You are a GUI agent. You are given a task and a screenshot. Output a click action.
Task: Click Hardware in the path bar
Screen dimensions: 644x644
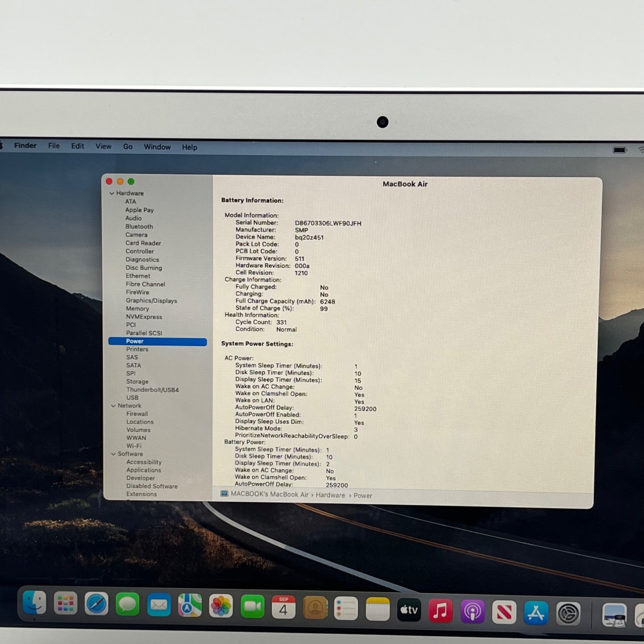330,495
